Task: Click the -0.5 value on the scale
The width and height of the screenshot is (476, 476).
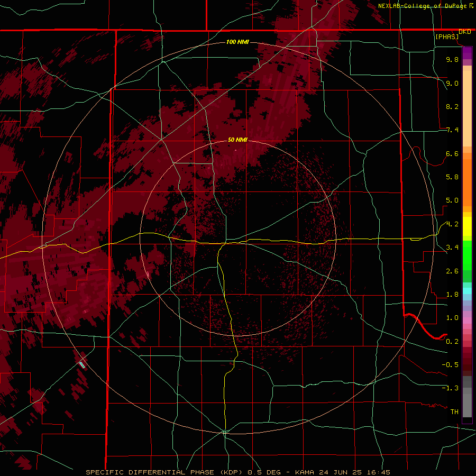Action: (450, 365)
